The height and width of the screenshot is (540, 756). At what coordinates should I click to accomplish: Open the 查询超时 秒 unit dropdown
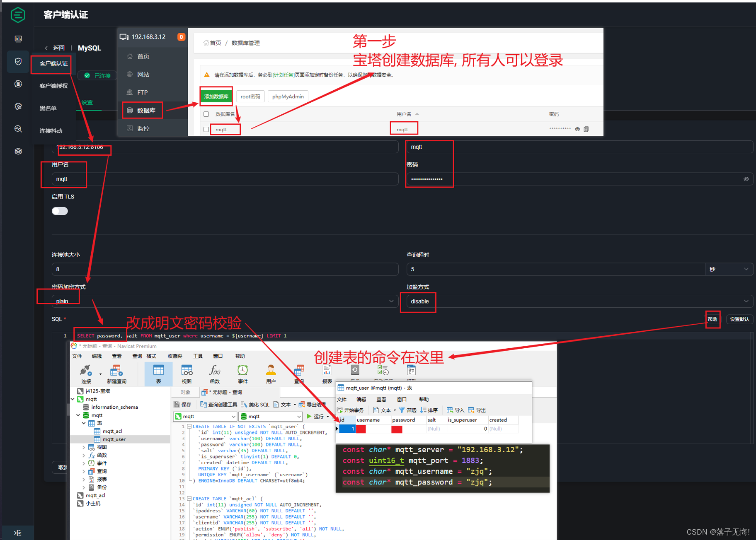(x=729, y=269)
